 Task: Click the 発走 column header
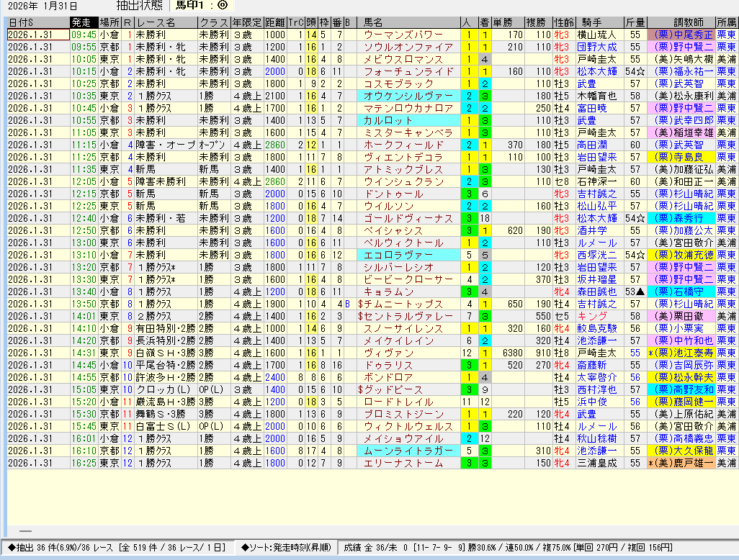[x=84, y=22]
